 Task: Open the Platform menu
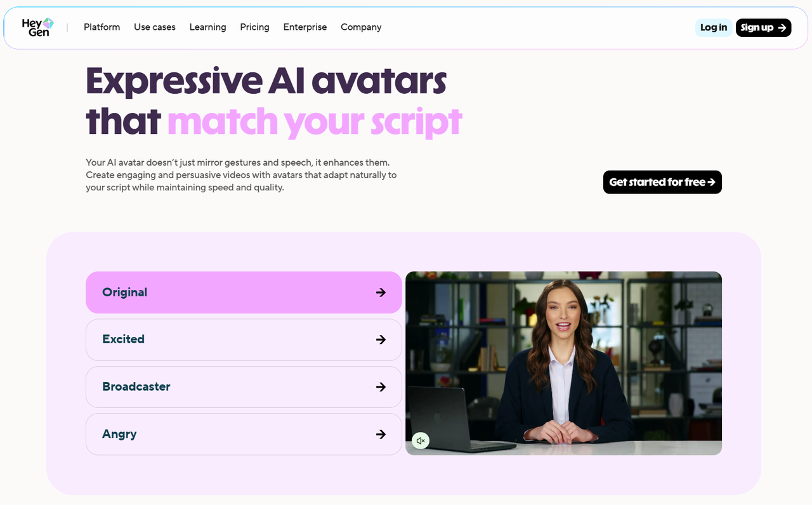(101, 27)
